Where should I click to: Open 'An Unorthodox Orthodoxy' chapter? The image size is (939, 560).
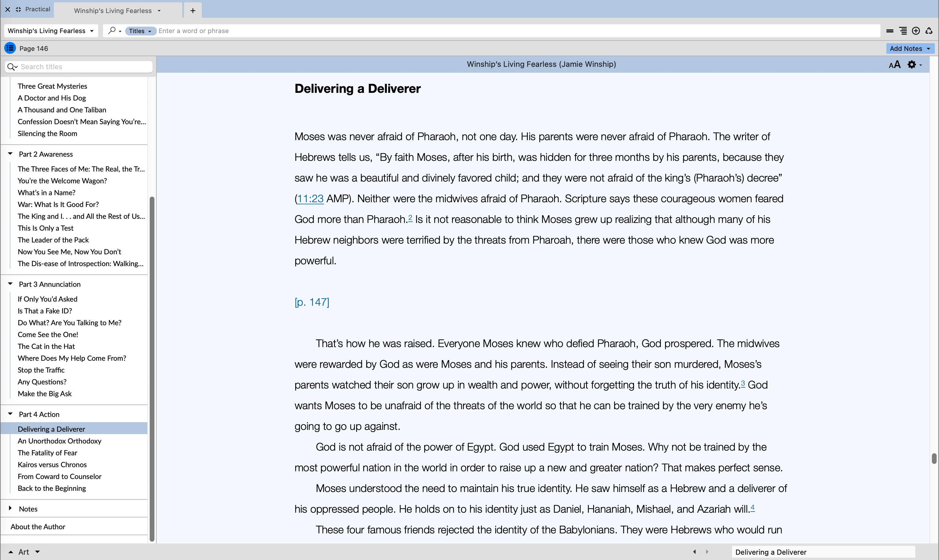60,441
